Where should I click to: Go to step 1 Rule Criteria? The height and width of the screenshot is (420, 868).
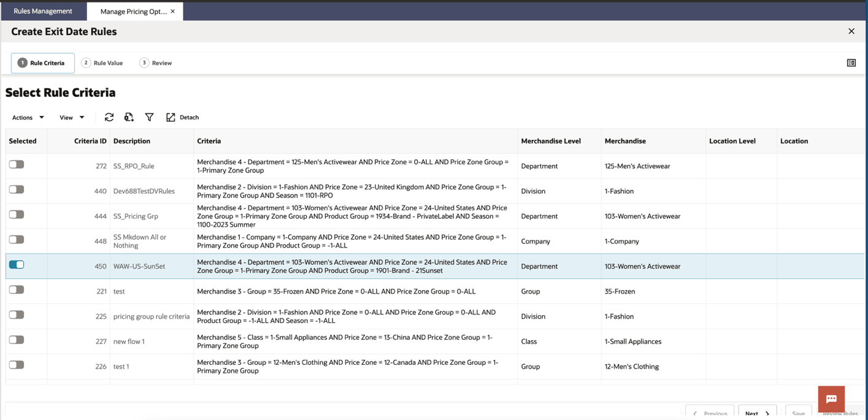(42, 63)
